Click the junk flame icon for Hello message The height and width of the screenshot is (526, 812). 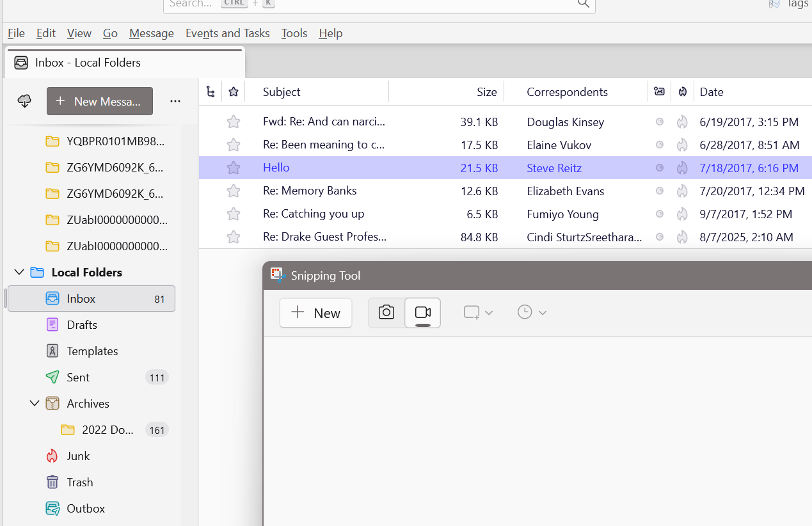pyautogui.click(x=682, y=168)
